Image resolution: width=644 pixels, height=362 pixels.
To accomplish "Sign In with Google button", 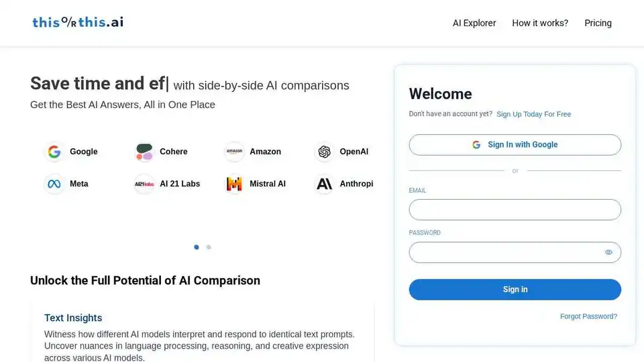I will tap(515, 145).
